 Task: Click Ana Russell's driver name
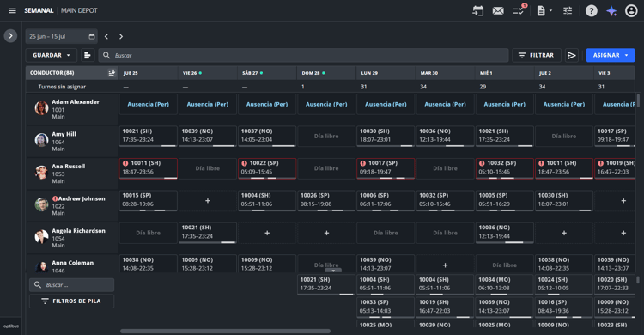click(68, 166)
